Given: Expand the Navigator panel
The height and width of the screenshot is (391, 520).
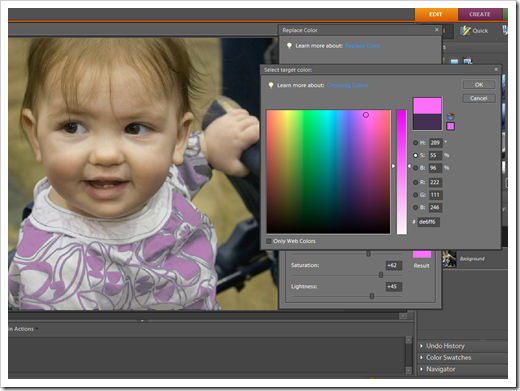Looking at the screenshot, I should [x=421, y=369].
